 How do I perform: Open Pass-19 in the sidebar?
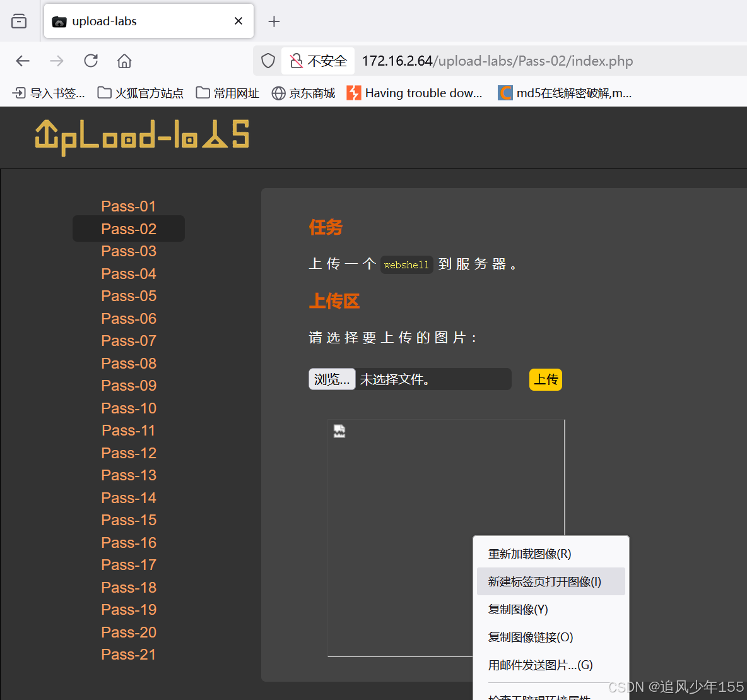(x=129, y=610)
